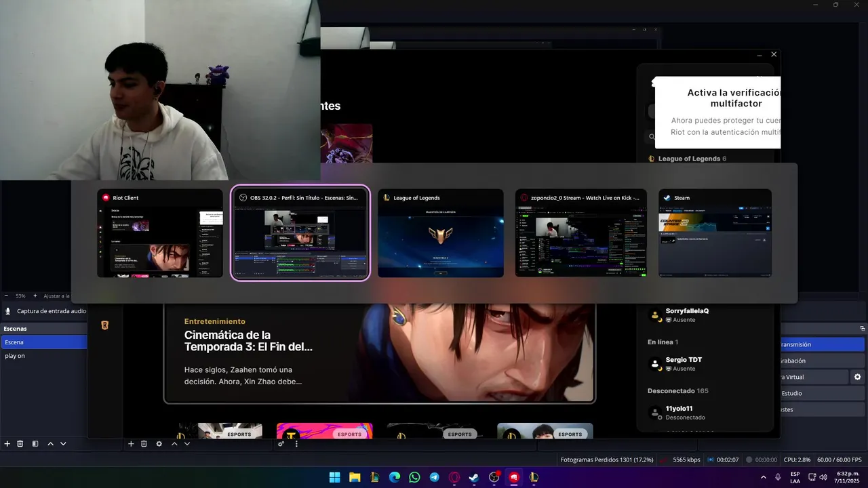Open audio mixer three-dot menu
This screenshot has height=488, width=868.
pyautogui.click(x=296, y=444)
